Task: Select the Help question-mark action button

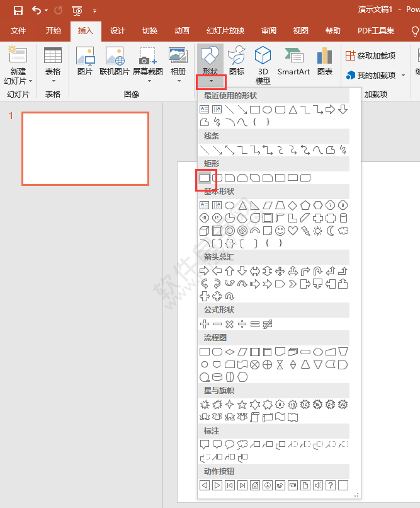Action: (331, 485)
